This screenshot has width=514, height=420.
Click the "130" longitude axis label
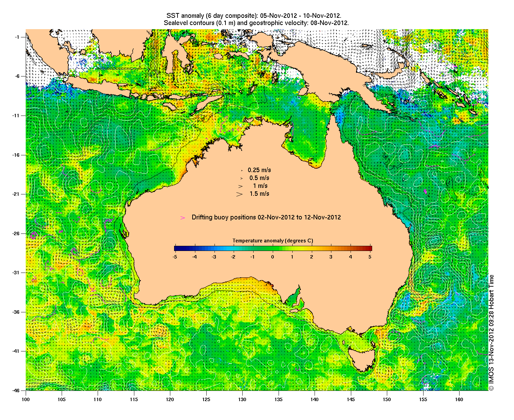click(242, 399)
